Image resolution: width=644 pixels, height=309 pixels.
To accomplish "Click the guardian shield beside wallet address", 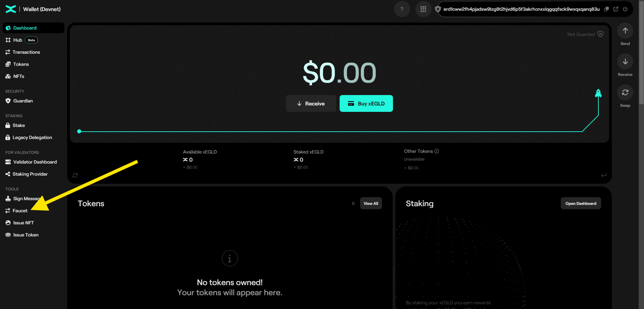I will coord(438,9).
